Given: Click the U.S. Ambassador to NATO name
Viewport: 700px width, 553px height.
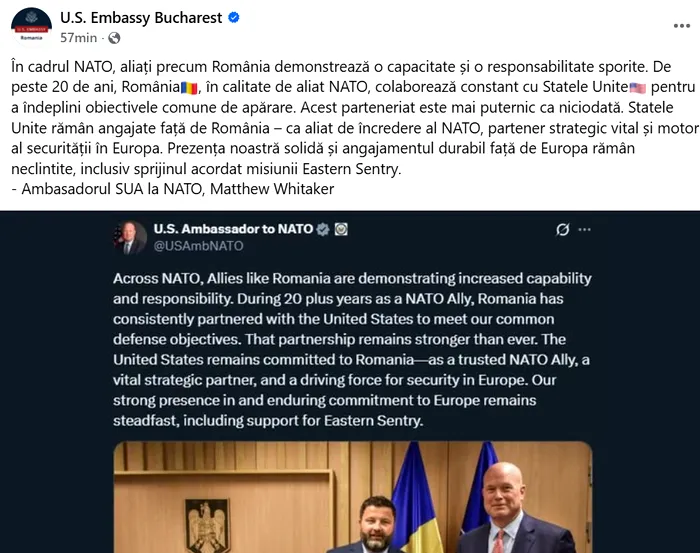Looking at the screenshot, I should pyautogui.click(x=233, y=229).
